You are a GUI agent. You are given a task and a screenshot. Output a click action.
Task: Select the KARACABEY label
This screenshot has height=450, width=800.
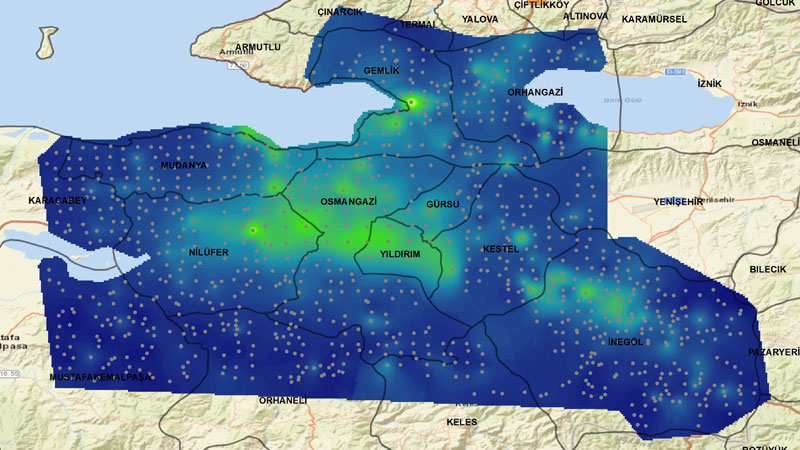[58, 201]
